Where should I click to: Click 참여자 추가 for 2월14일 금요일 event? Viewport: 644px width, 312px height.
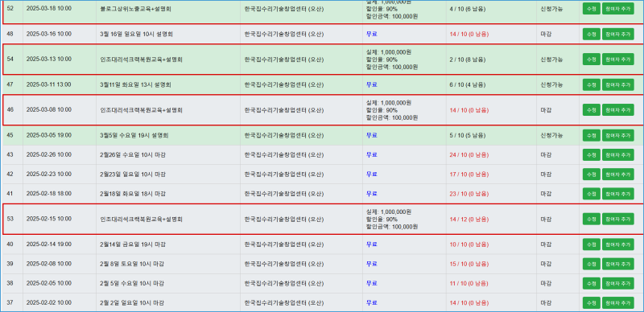(x=618, y=244)
